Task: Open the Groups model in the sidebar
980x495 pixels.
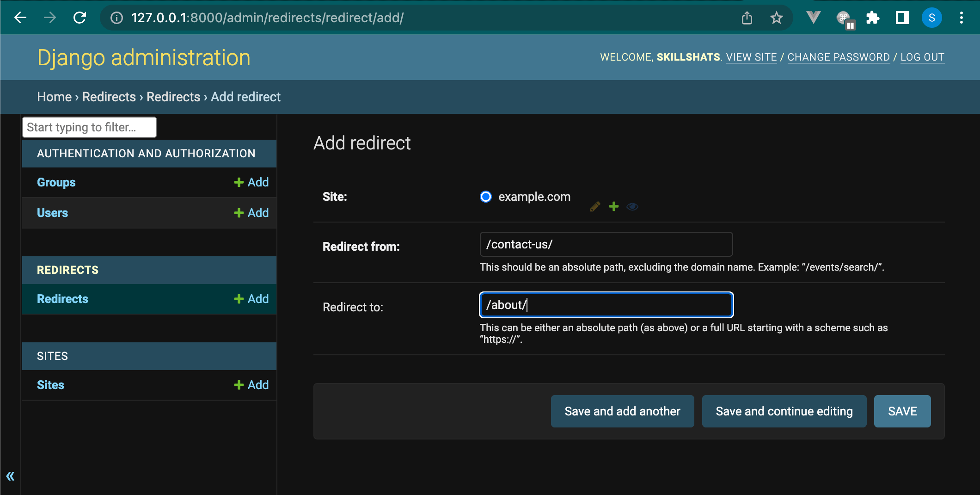Action: click(56, 182)
